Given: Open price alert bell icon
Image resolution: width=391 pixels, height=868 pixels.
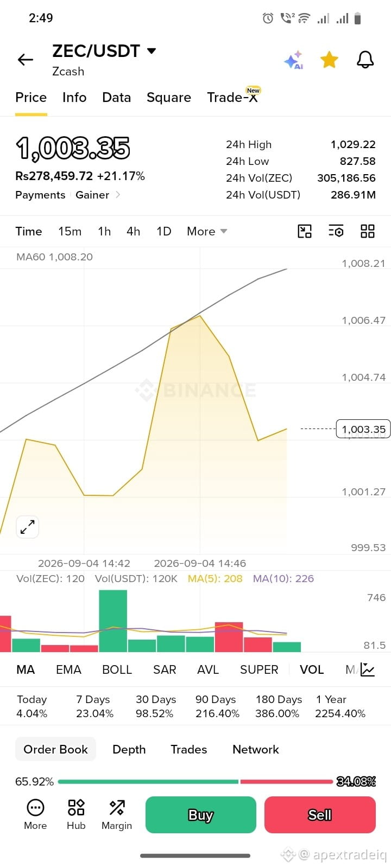Looking at the screenshot, I should (365, 60).
